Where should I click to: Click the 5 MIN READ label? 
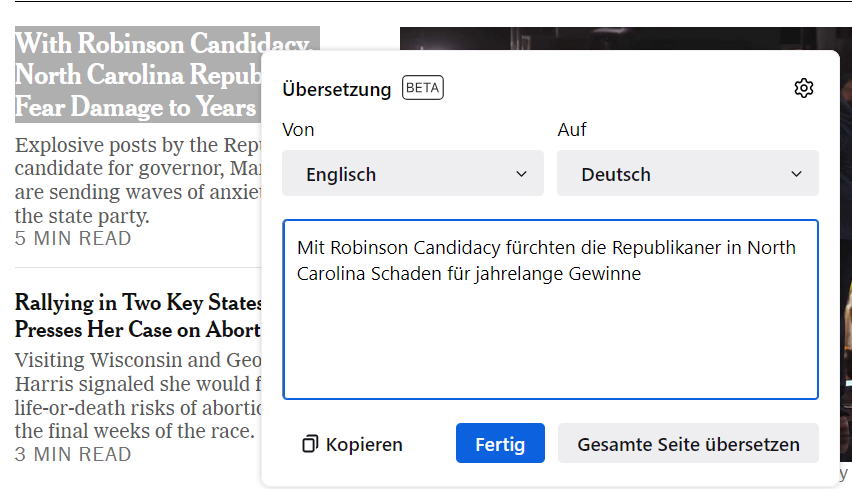[x=73, y=239]
